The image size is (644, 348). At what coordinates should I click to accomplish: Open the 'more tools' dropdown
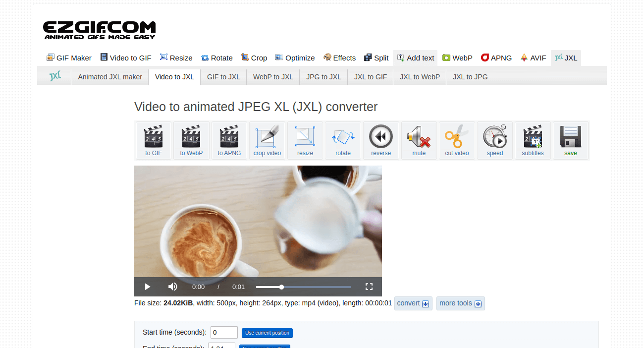click(x=460, y=303)
